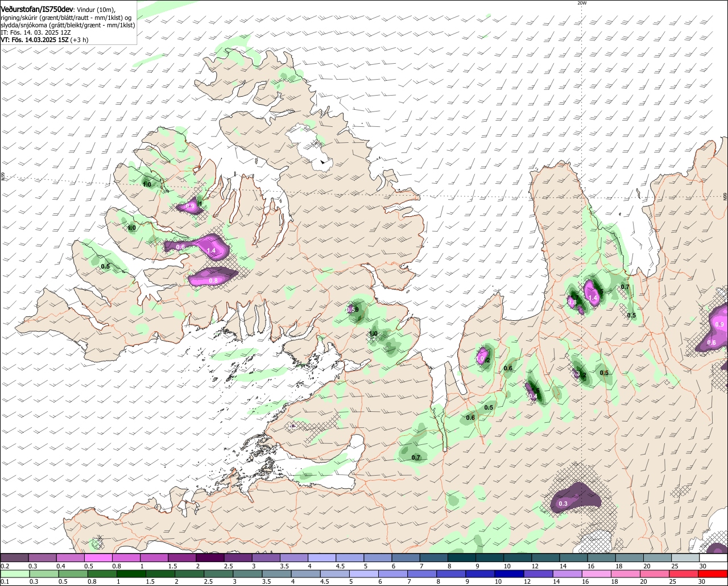Image resolution: width=728 pixels, height=586 pixels.
Task: Select the palest green 0.1 swatch in lower legend
Action: coord(15,574)
